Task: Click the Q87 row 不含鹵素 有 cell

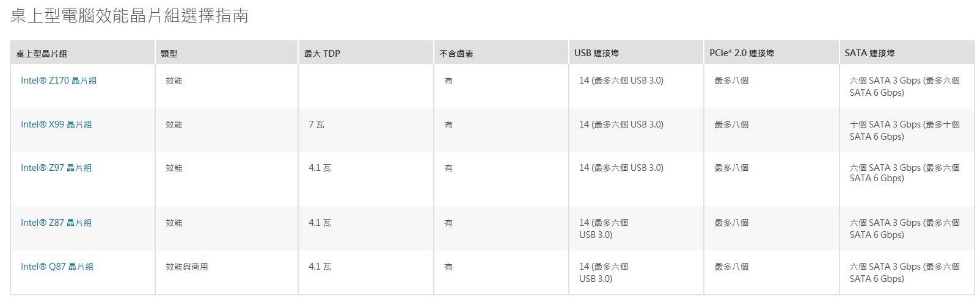Action: click(x=448, y=267)
